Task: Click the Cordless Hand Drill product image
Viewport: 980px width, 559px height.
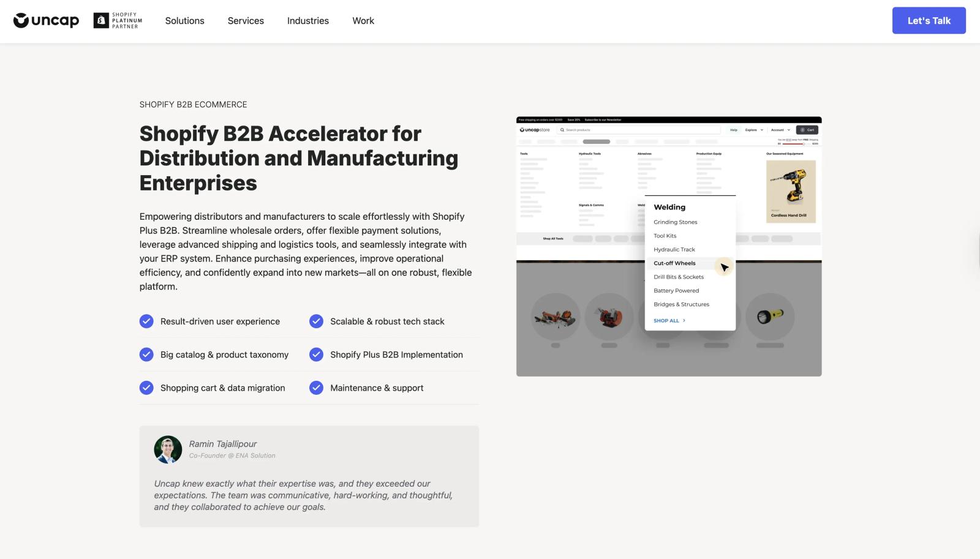Action: pyautogui.click(x=791, y=191)
